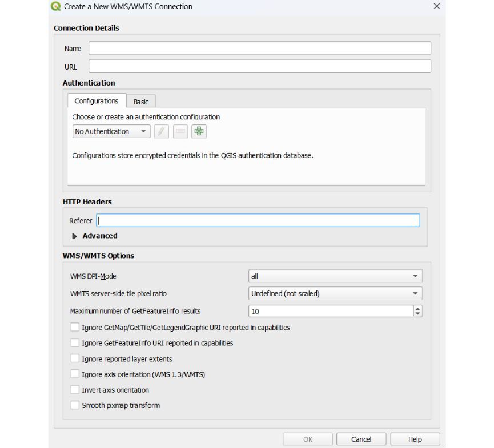Click the remove authentication configuration minus icon
The width and height of the screenshot is (494, 448).
[180, 131]
